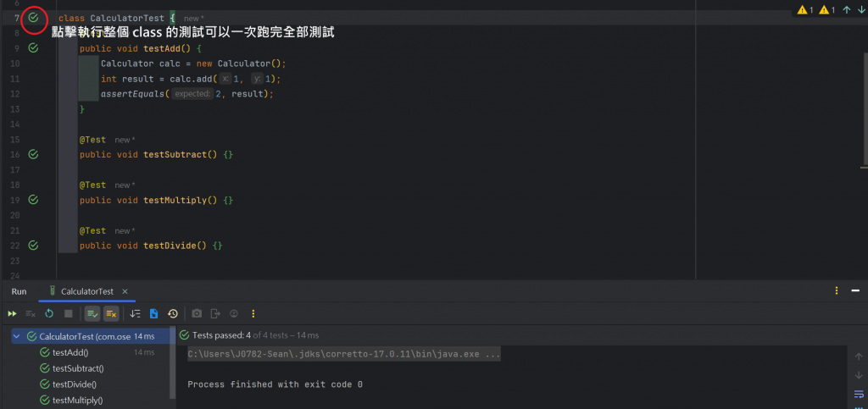
Task: Click the gutter run icon for testSubtract
Action: [33, 155]
